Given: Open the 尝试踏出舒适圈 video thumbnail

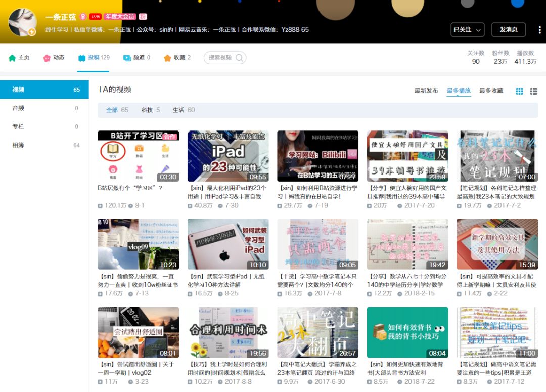Looking at the screenshot, I should click(x=138, y=332).
